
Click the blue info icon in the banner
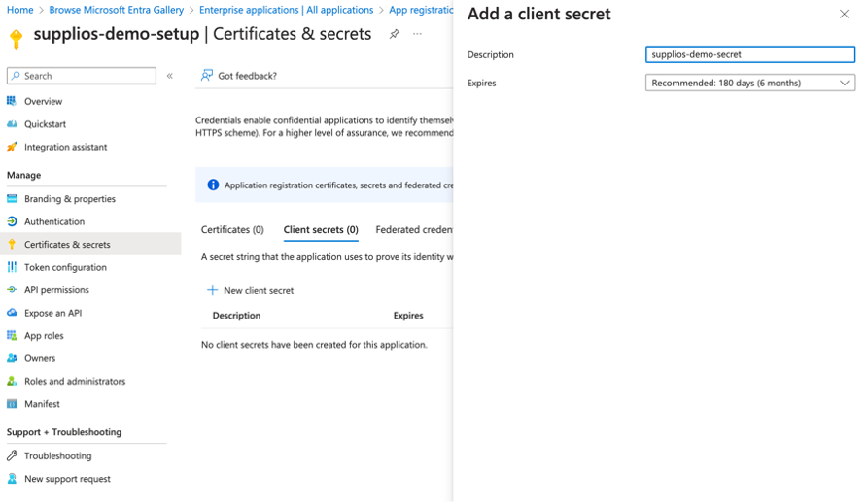click(213, 185)
